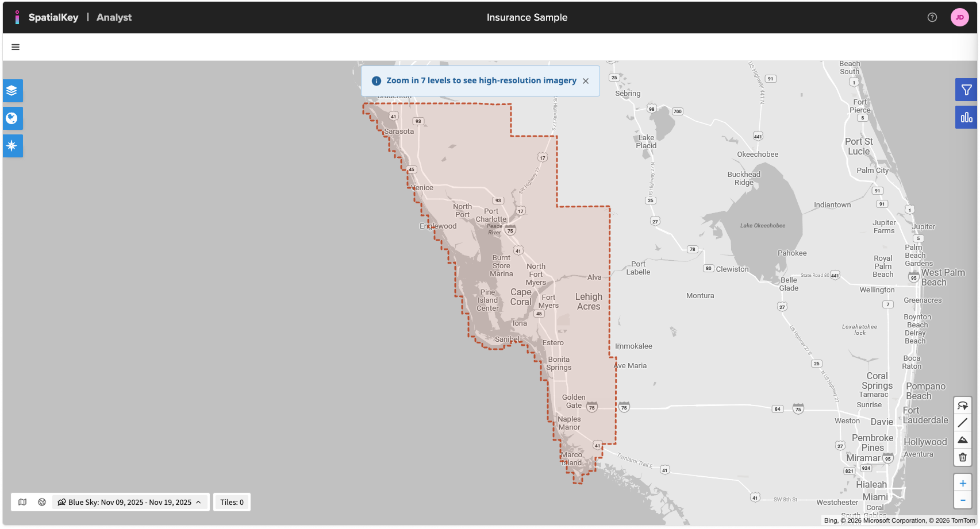The image size is (980, 529).
Task: Click the Marco Island map label
Action: click(571, 459)
